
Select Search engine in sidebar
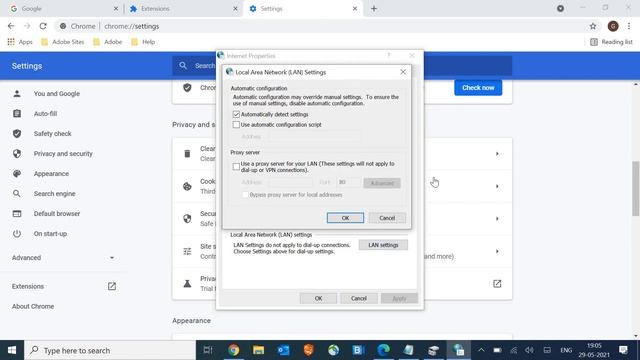coord(54,193)
